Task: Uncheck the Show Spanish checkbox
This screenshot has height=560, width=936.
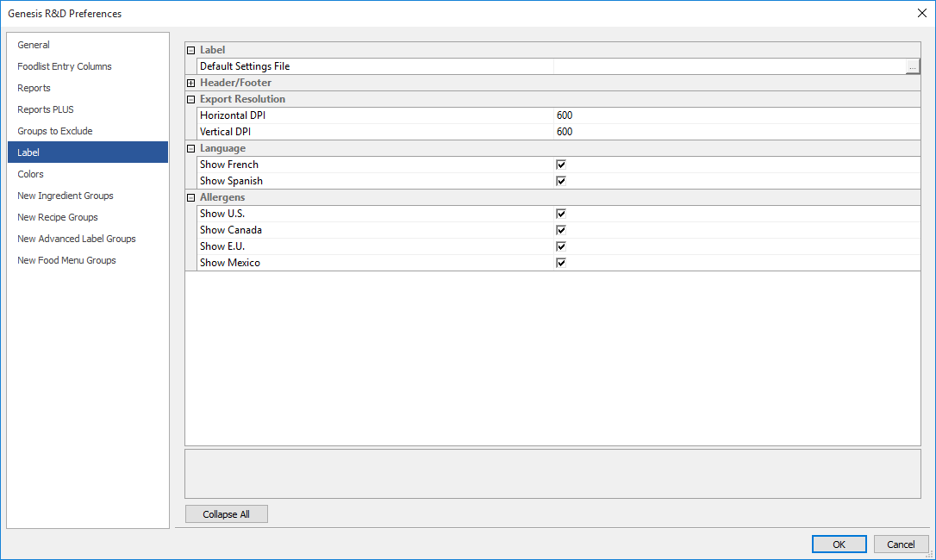Action: coord(561,181)
